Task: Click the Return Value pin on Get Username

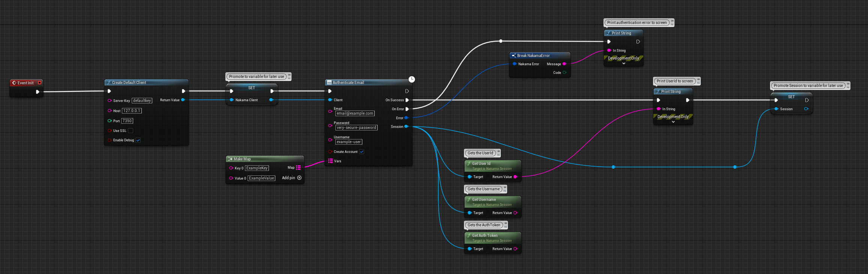Action: pyautogui.click(x=515, y=213)
